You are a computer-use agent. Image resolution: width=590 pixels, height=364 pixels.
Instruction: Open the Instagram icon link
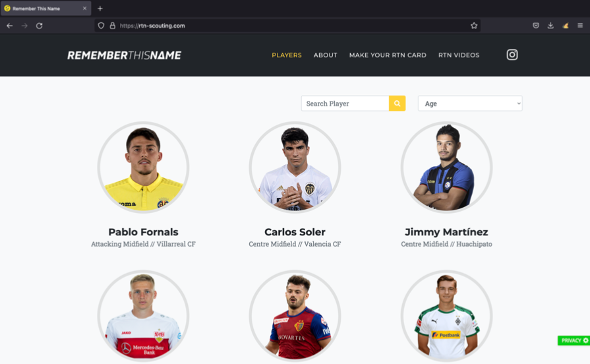512,55
